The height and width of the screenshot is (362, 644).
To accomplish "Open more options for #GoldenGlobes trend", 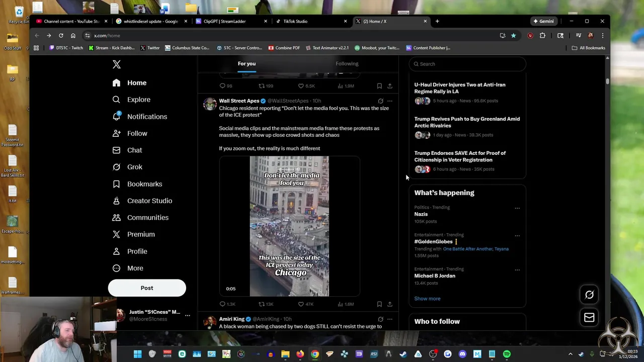I will pyautogui.click(x=517, y=235).
